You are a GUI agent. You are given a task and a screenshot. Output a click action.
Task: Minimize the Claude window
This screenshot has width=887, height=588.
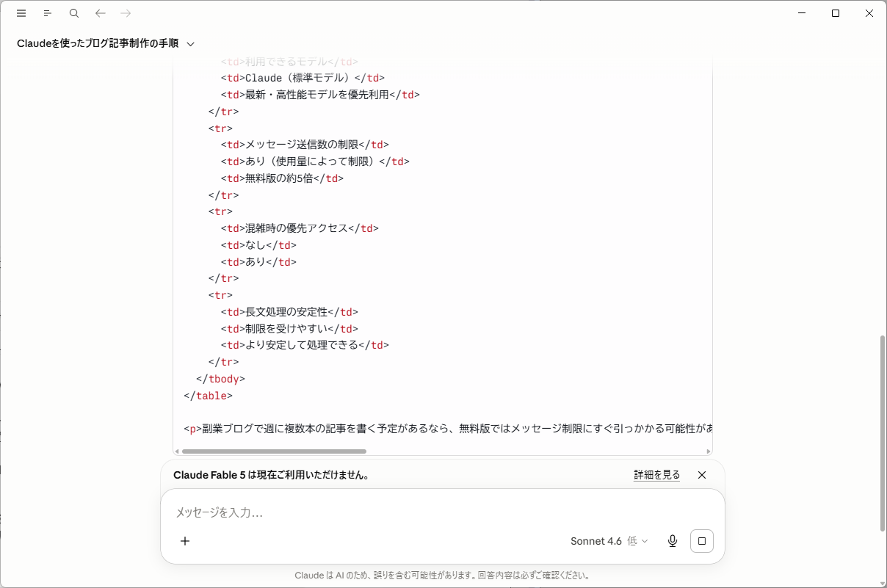802,13
